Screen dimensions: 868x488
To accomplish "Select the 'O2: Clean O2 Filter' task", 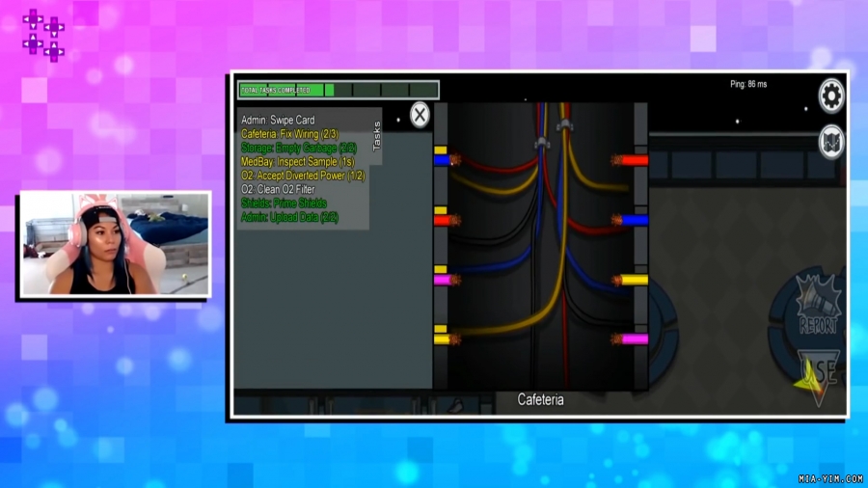I will pos(278,189).
